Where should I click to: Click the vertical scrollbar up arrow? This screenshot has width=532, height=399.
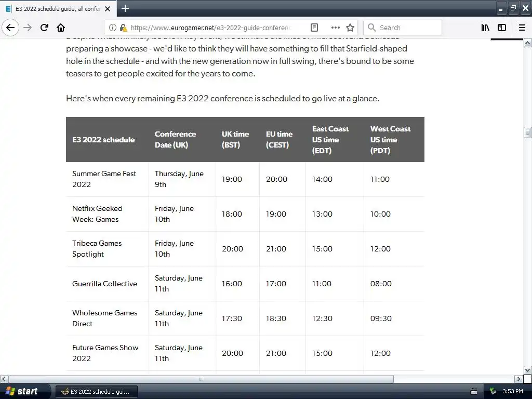(x=527, y=43)
